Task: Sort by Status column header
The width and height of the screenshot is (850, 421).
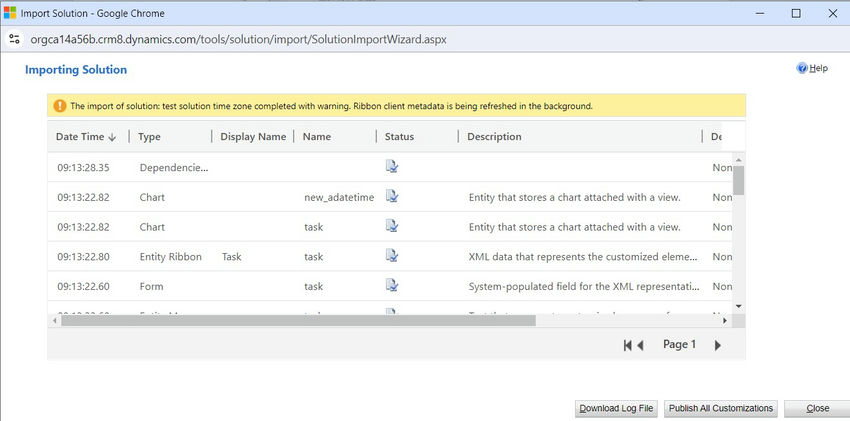Action: [400, 137]
